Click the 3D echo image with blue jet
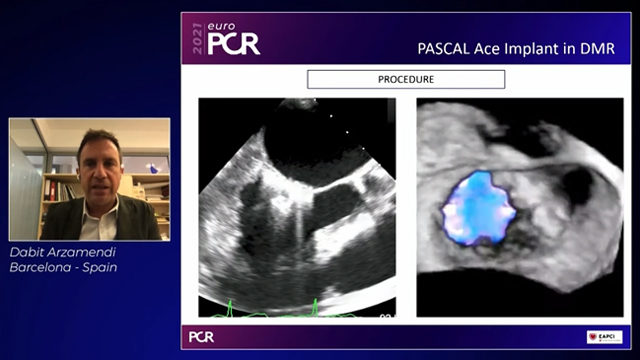This screenshot has height=360, width=640. (x=520, y=207)
